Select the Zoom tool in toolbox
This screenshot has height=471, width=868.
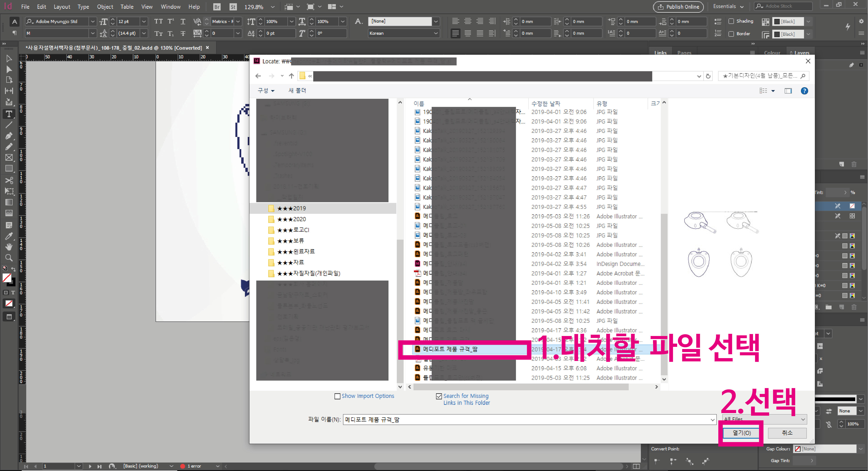point(9,258)
